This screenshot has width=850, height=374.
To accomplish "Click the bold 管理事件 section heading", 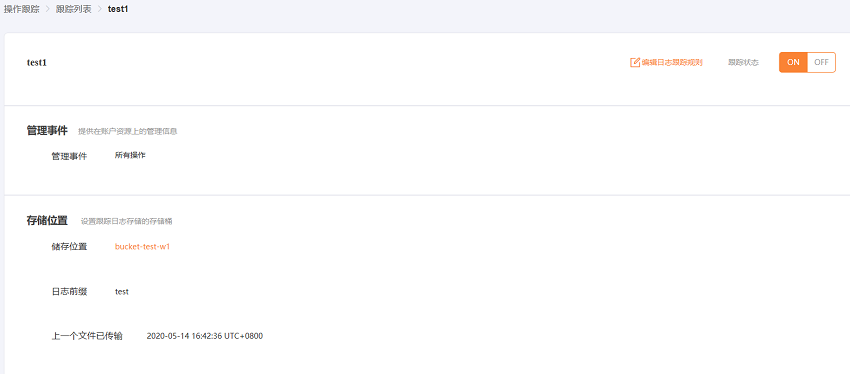I will [47, 131].
